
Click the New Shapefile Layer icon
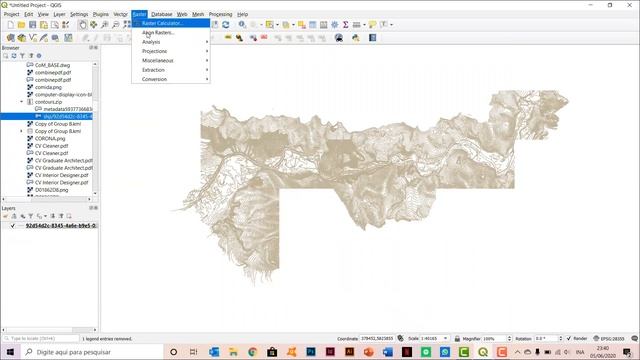[x=33, y=38]
